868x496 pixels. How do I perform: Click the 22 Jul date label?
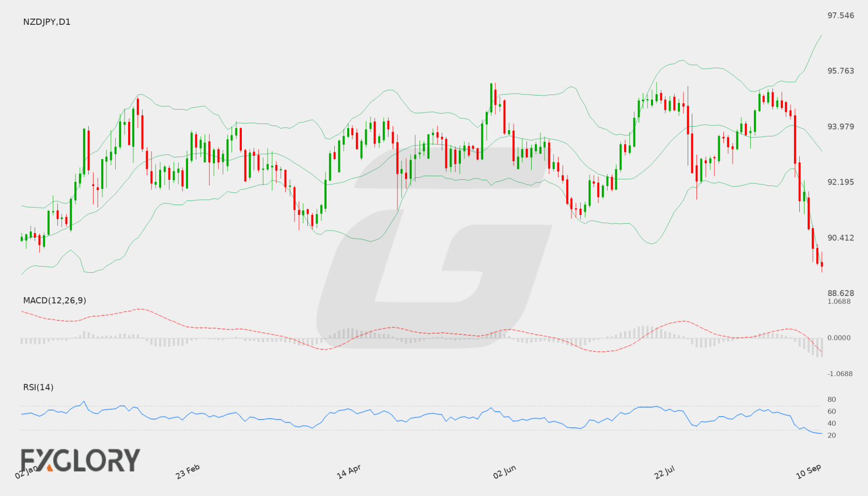pyautogui.click(x=664, y=471)
